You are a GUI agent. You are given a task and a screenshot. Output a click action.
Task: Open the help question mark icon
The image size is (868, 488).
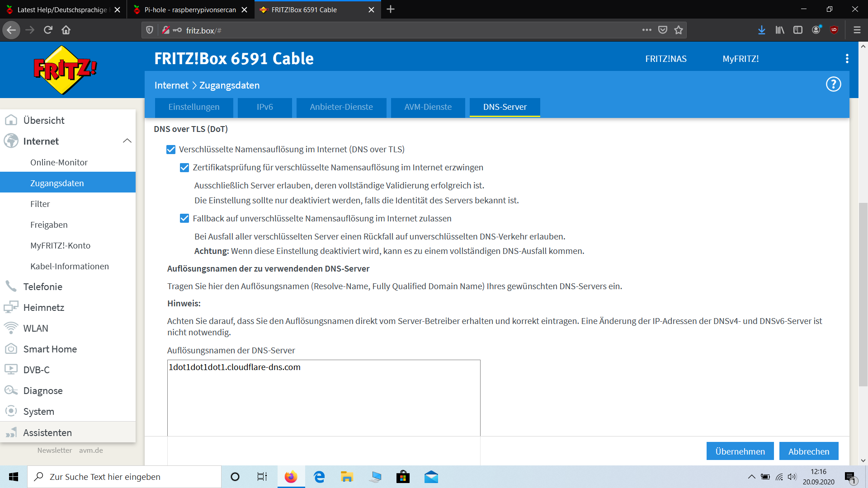point(833,84)
